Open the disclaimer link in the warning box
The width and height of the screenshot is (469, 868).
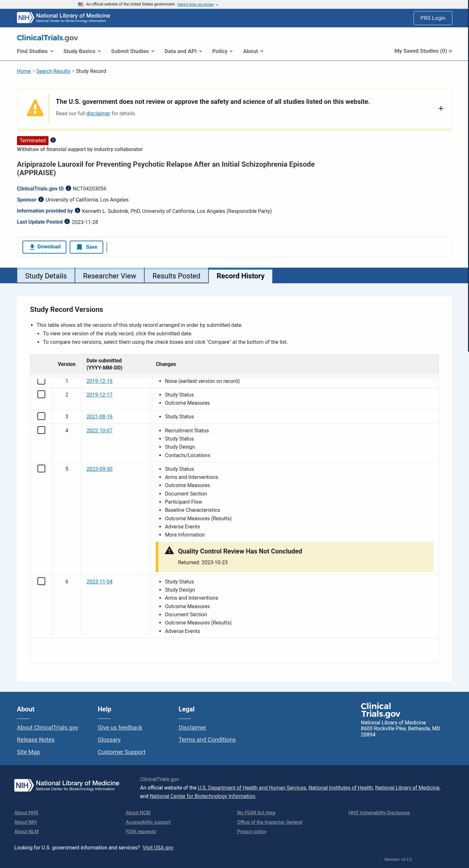pos(98,114)
